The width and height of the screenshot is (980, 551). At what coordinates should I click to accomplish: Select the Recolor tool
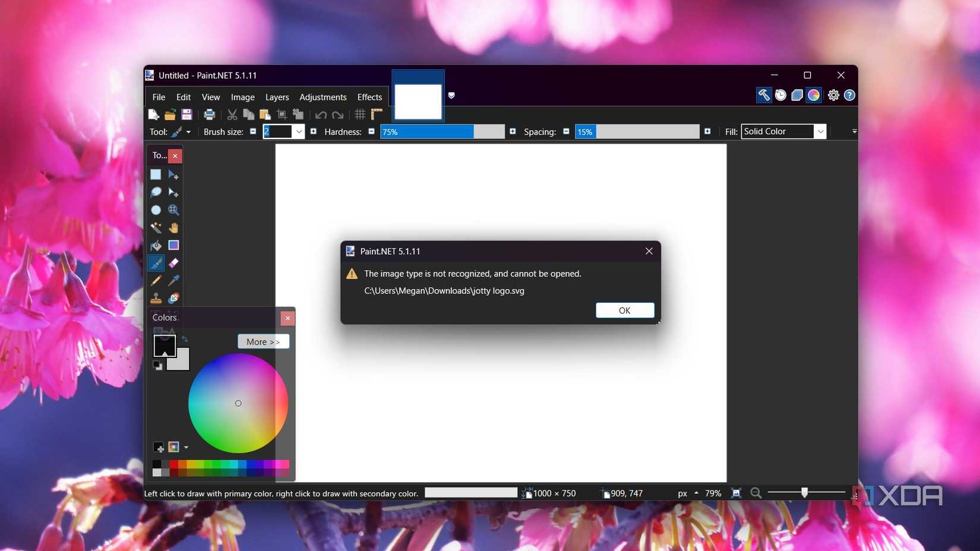tap(173, 298)
